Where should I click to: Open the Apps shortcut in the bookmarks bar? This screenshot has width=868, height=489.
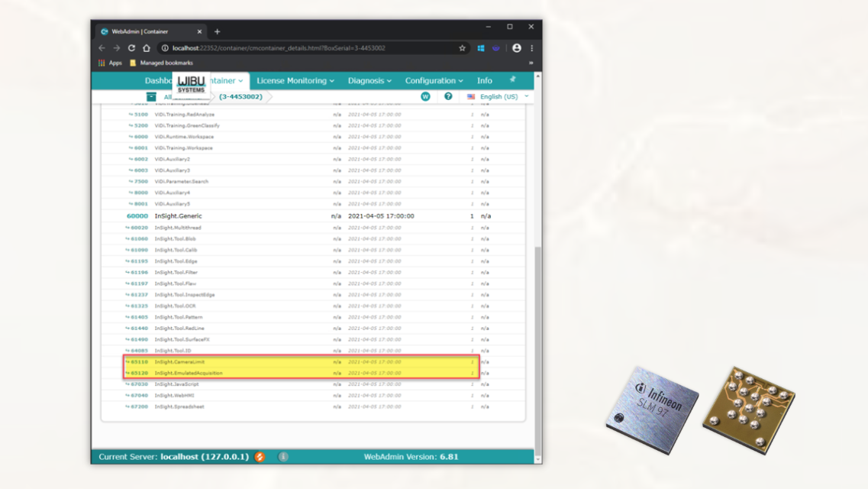pos(110,63)
